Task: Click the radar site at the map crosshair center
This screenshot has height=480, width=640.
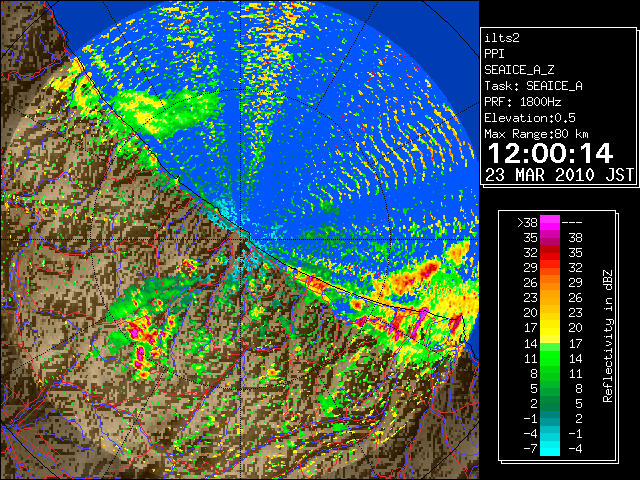Action: 241,239
